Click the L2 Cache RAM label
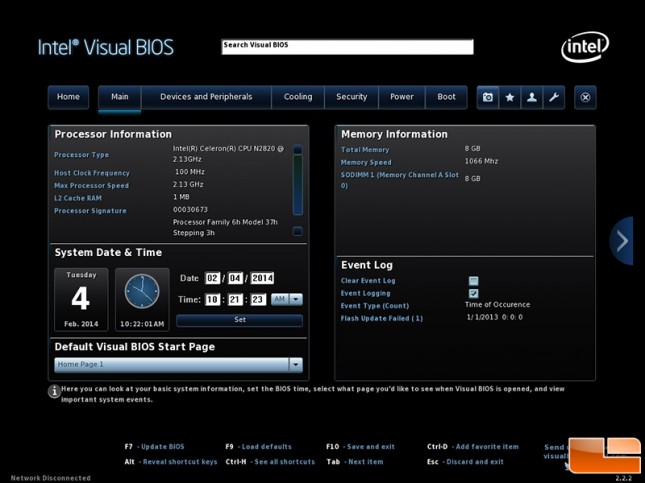This screenshot has width=645, height=483. [x=78, y=198]
